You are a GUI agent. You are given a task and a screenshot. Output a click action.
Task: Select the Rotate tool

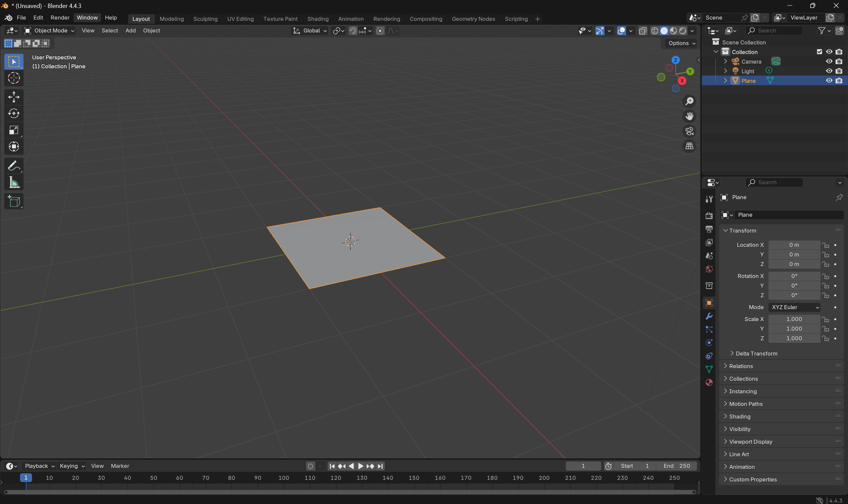(x=14, y=113)
